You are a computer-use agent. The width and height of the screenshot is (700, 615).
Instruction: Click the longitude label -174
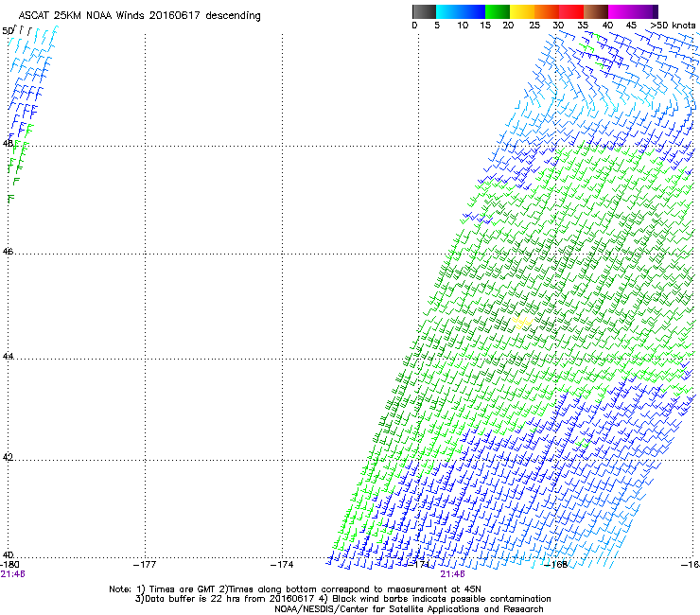tap(282, 565)
